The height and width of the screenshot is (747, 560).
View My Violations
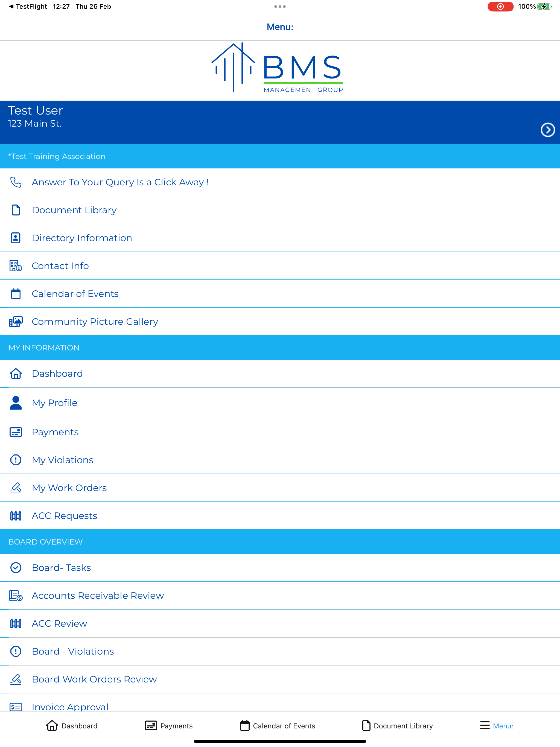click(280, 460)
